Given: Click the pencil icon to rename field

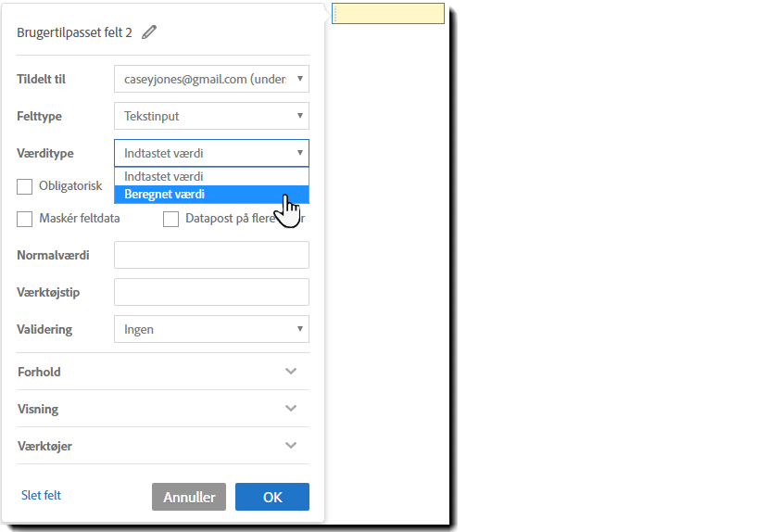Looking at the screenshot, I should point(149,32).
